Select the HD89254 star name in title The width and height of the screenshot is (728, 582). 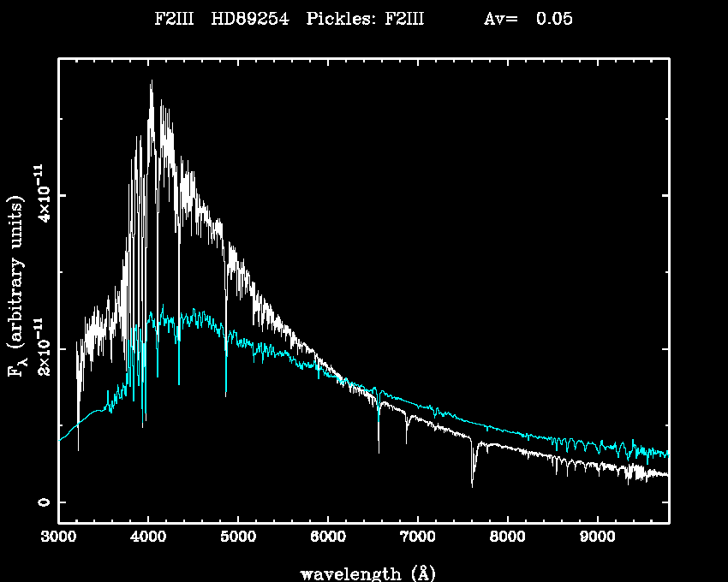(x=248, y=20)
